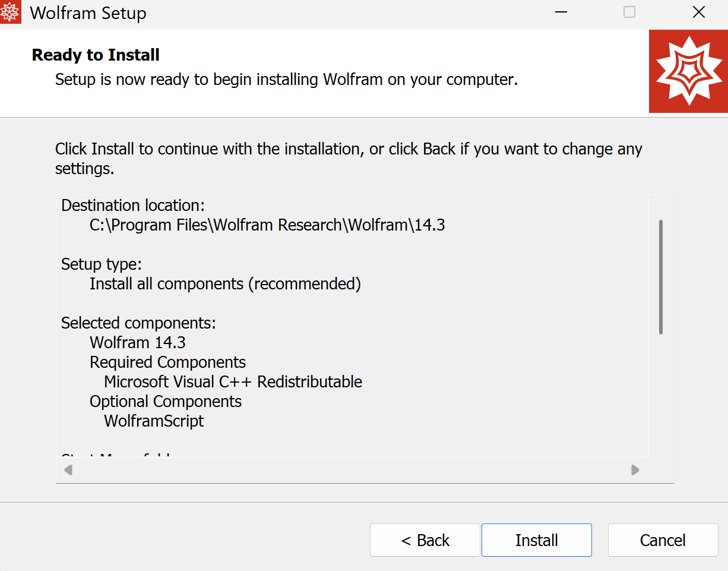Select the "Install all components (recommended)" text
Image resolution: width=728 pixels, height=571 pixels.
pos(225,284)
